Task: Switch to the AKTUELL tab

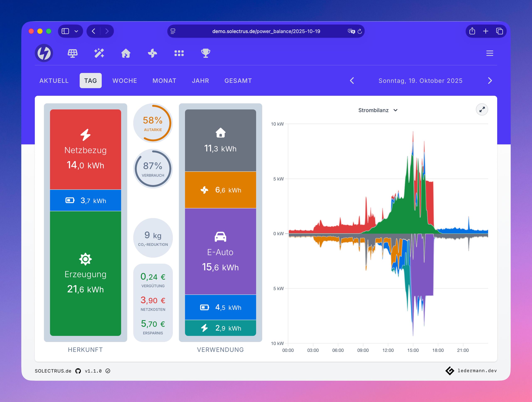Action: [x=54, y=81]
